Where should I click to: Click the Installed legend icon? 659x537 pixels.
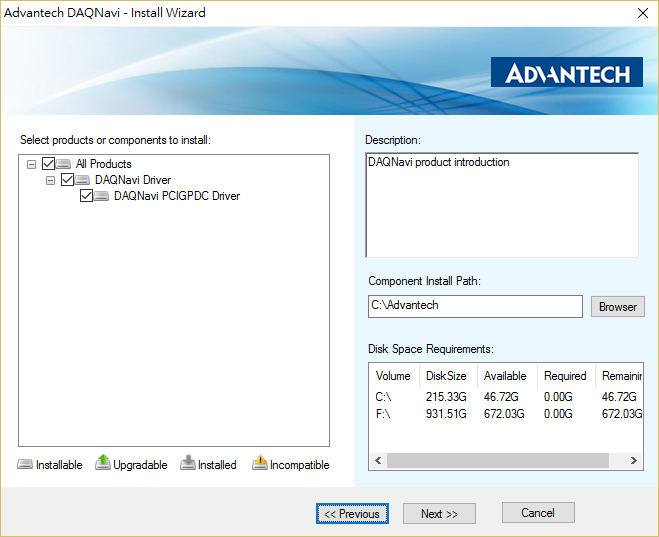pos(188,463)
